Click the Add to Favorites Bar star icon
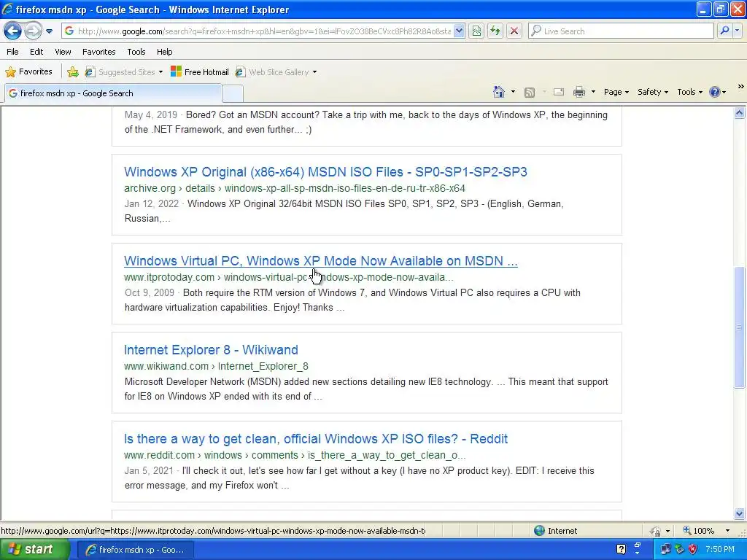The width and height of the screenshot is (747, 560). 73,72
